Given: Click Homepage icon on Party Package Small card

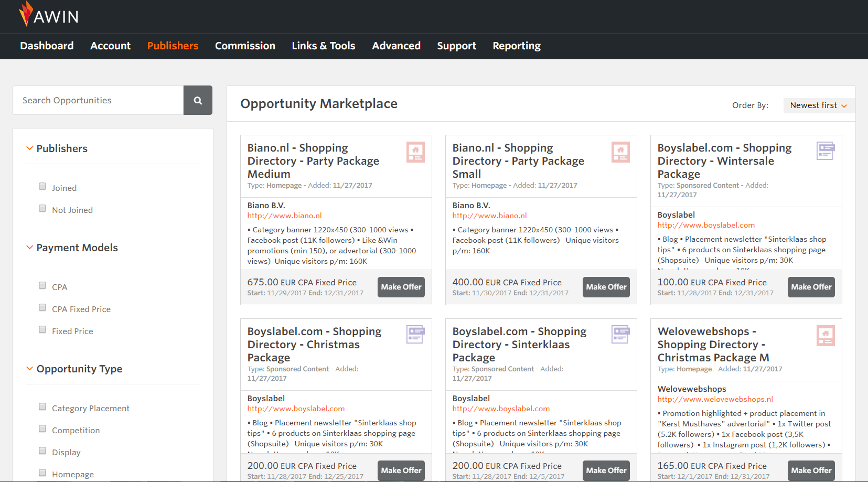Looking at the screenshot, I should (620, 152).
